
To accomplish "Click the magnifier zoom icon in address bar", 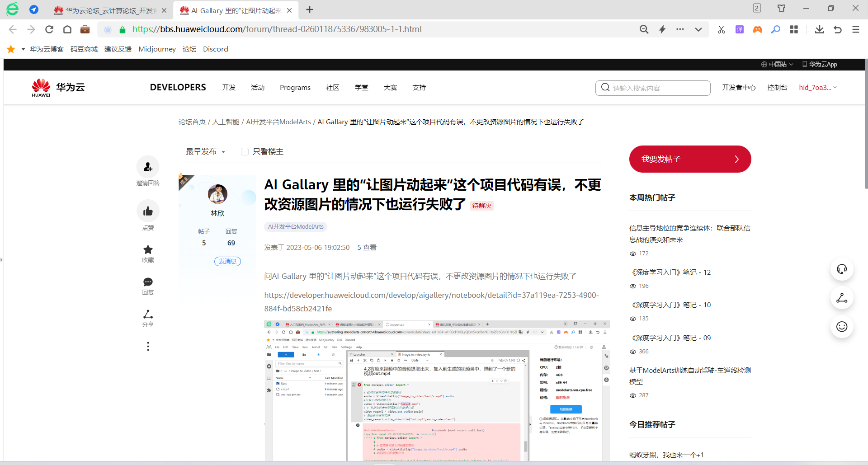I will [644, 29].
